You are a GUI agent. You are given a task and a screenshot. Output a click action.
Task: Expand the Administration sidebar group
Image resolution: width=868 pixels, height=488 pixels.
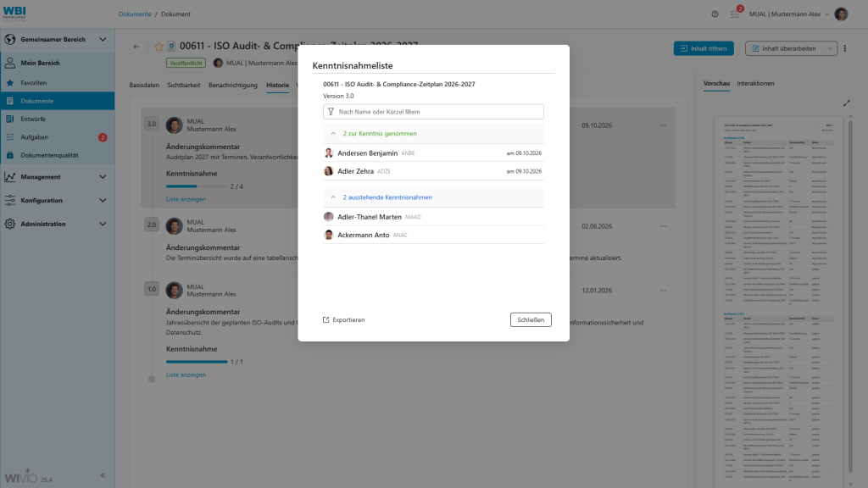(103, 224)
